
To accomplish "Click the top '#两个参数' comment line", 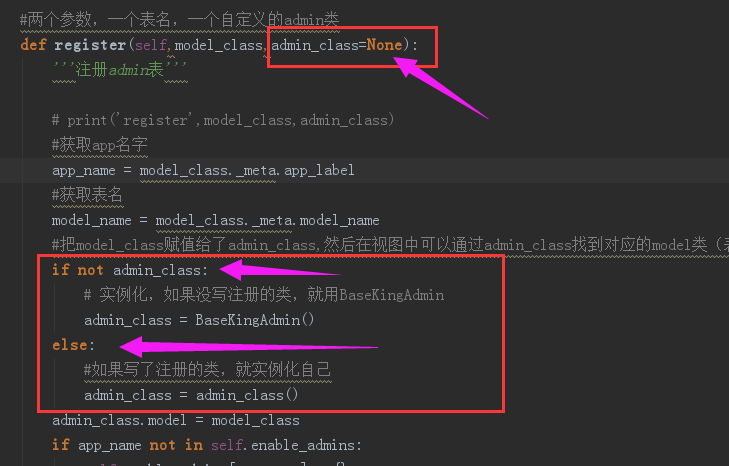I will [x=179, y=20].
